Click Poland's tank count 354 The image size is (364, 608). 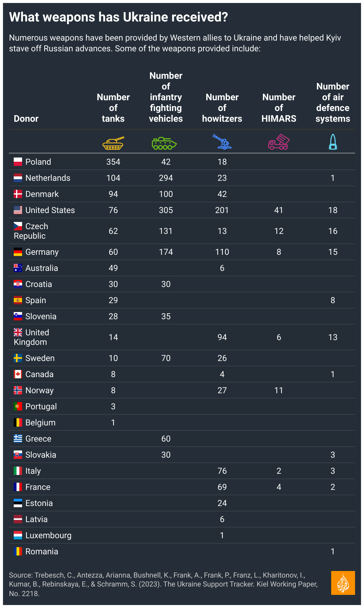pyautogui.click(x=113, y=162)
